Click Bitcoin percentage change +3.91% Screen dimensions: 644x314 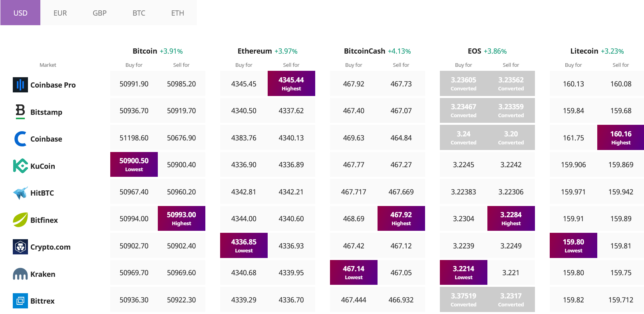point(171,51)
